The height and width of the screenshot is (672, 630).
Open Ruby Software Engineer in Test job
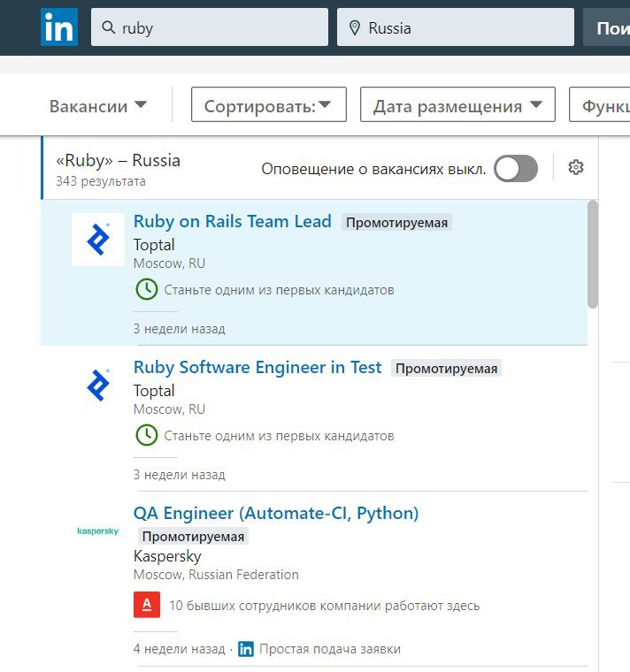257,367
